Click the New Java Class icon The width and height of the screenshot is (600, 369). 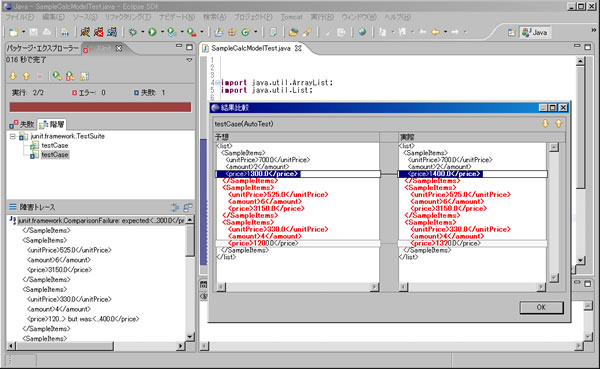245,33
